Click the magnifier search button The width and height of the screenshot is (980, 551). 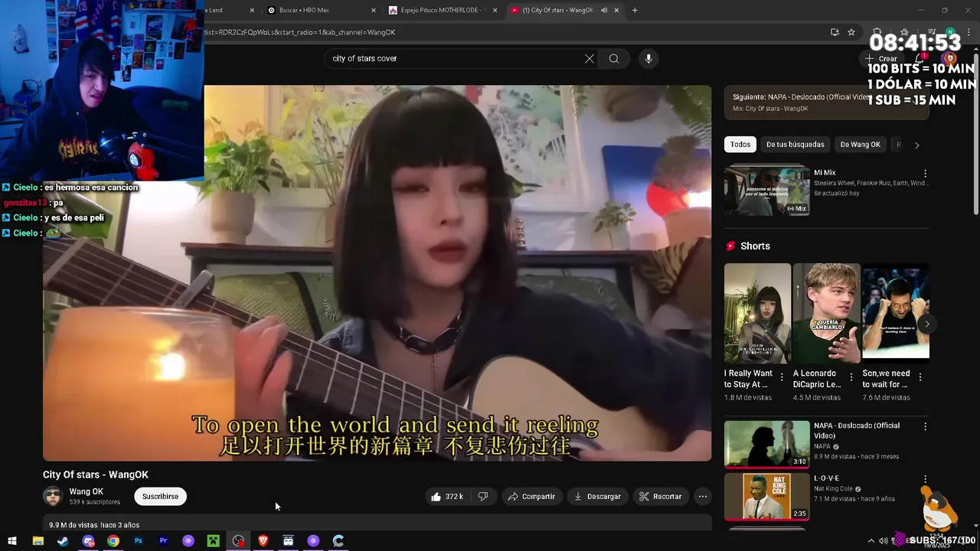coord(614,59)
